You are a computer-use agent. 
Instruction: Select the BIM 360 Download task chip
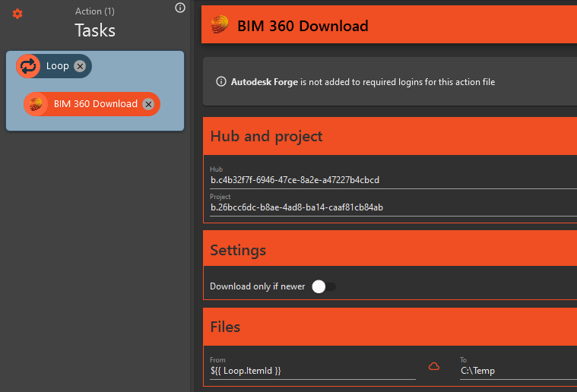click(92, 104)
